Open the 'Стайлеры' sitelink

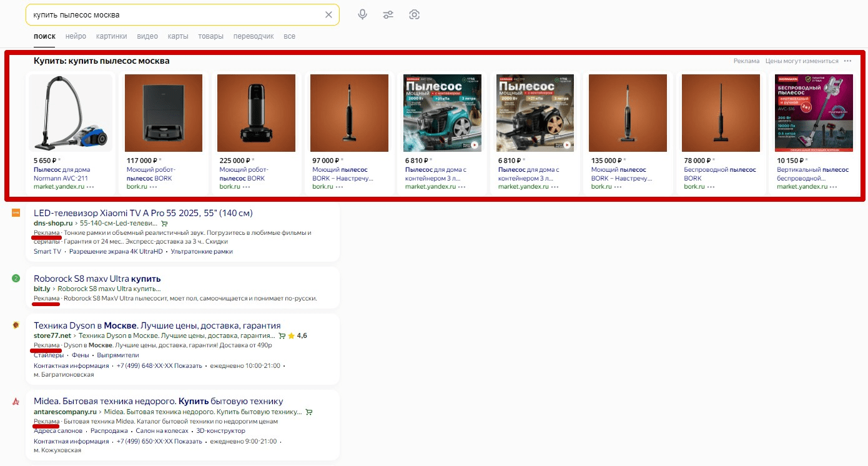coord(49,355)
